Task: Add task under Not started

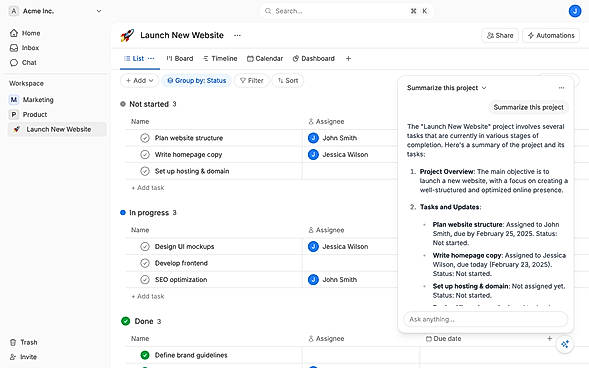Action: pyautogui.click(x=148, y=187)
